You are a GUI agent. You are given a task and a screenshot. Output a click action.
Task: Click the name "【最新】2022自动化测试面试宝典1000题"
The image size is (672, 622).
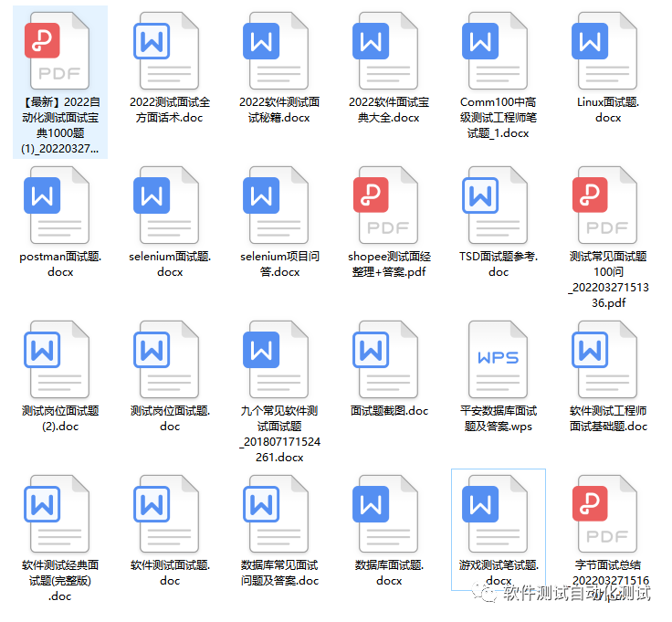[60, 125]
